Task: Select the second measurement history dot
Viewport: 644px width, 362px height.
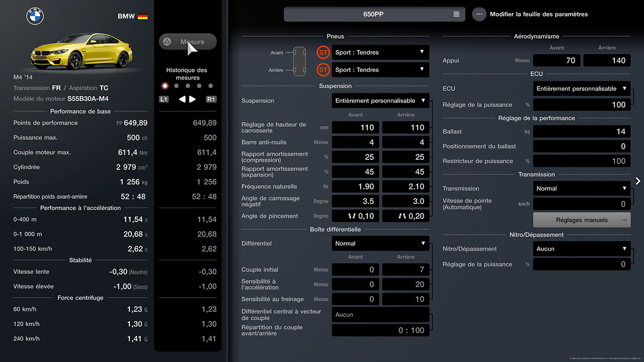Action: coord(176,86)
